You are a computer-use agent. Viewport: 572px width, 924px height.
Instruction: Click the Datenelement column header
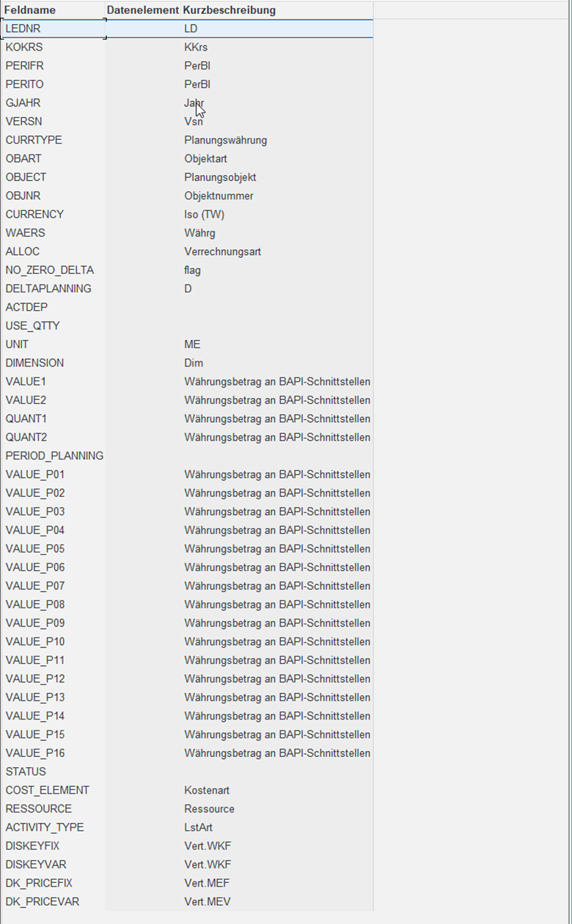coord(143,10)
